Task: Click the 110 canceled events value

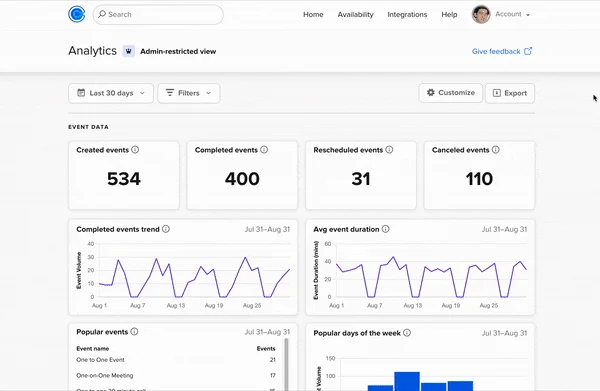Action: pos(479,179)
